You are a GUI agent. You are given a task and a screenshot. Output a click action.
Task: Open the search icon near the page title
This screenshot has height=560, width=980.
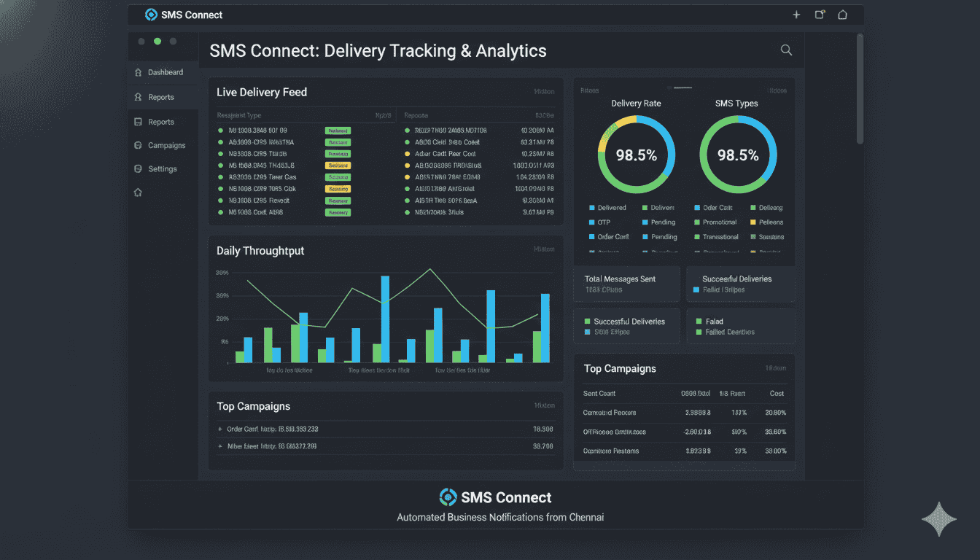pyautogui.click(x=786, y=50)
